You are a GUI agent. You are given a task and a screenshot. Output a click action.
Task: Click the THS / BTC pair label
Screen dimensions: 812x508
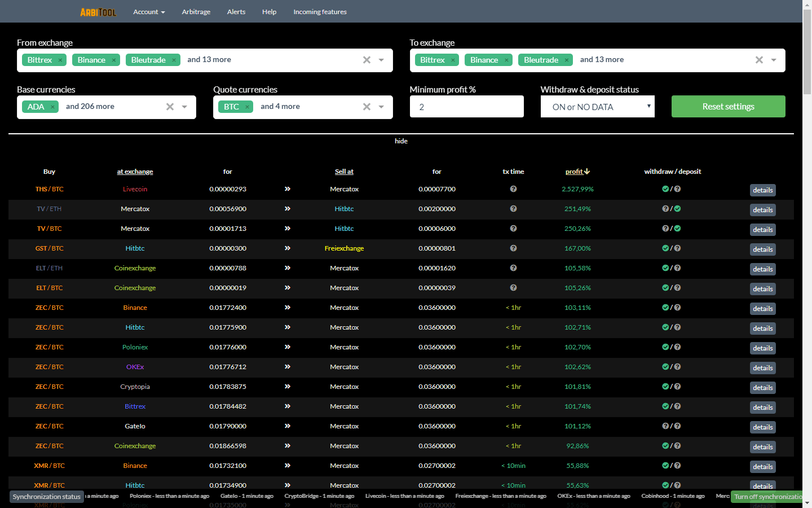coord(50,189)
